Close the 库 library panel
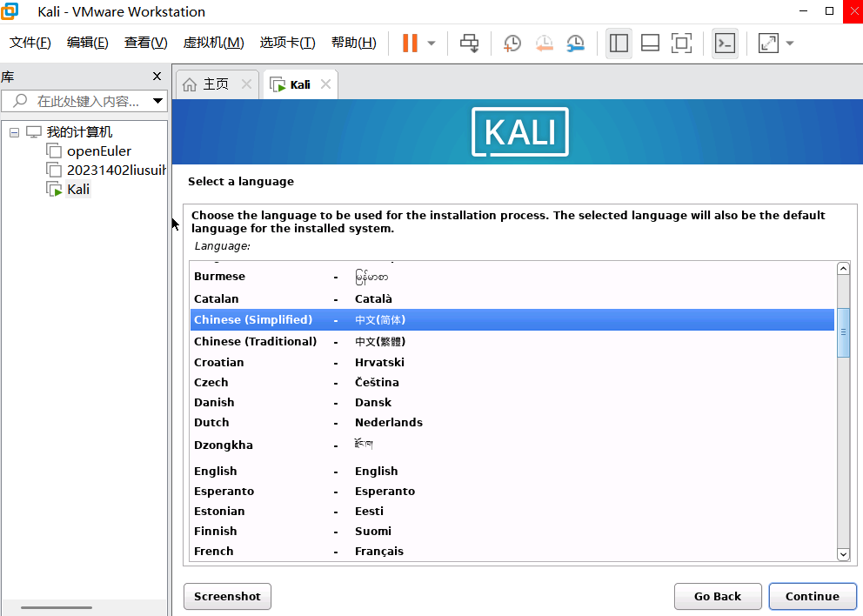Viewport: 863px width, 616px height. pyautogui.click(x=157, y=76)
